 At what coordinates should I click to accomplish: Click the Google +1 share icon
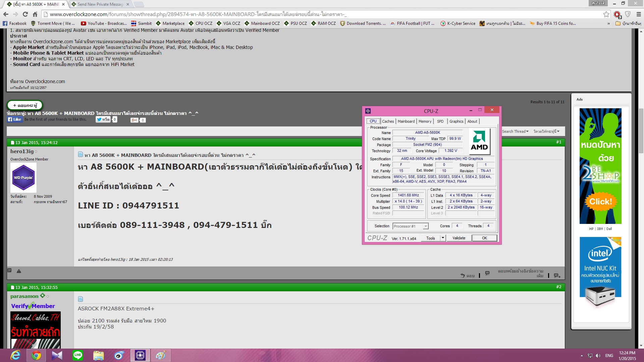click(134, 120)
